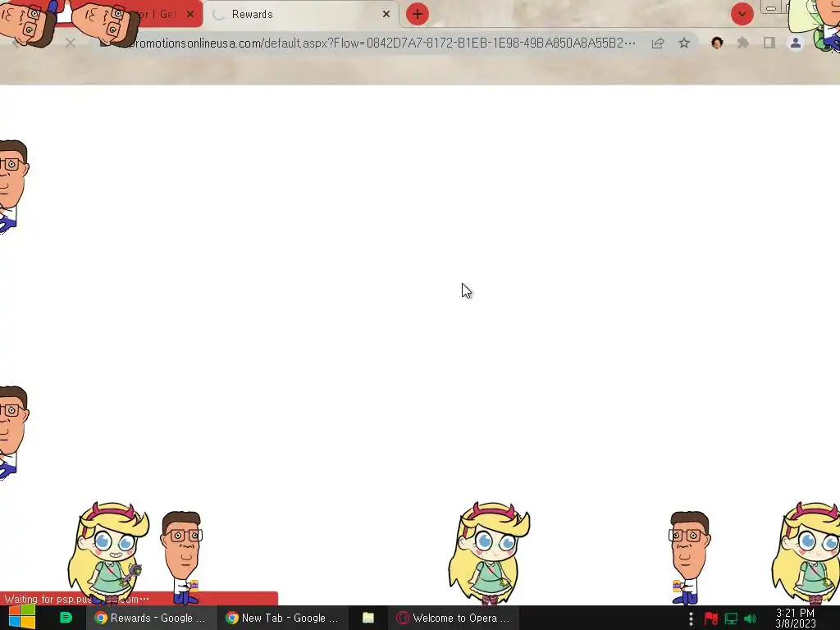
Task: Close the Rewards tab
Action: point(386,15)
